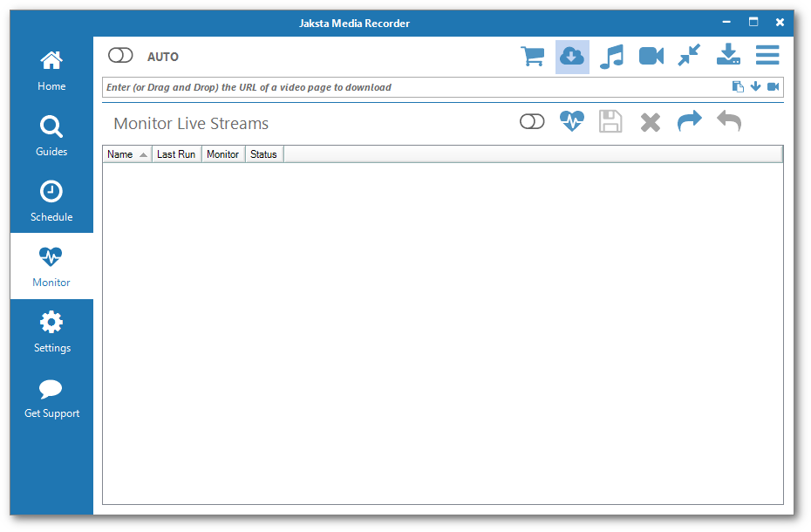Click the compress arrows mini-mode icon
The image size is (811, 532).
[x=690, y=55]
